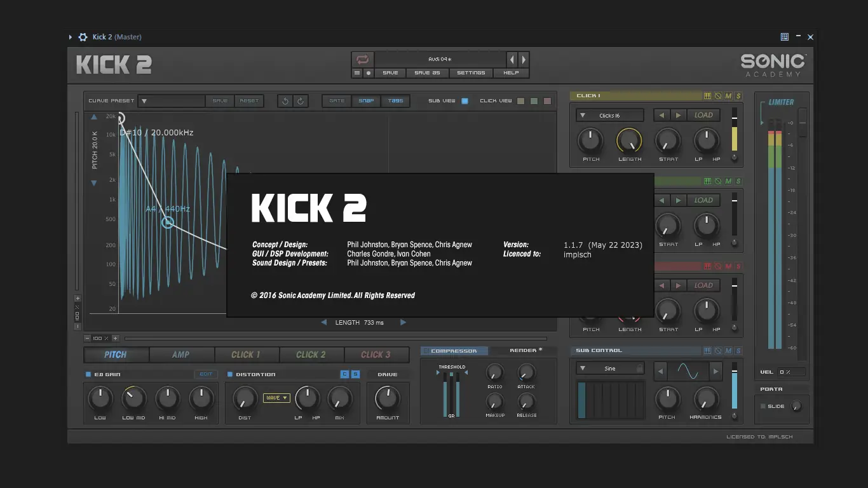Screen dimensions: 868x488
Task: Mute the Click 1 layer
Action: click(728, 96)
